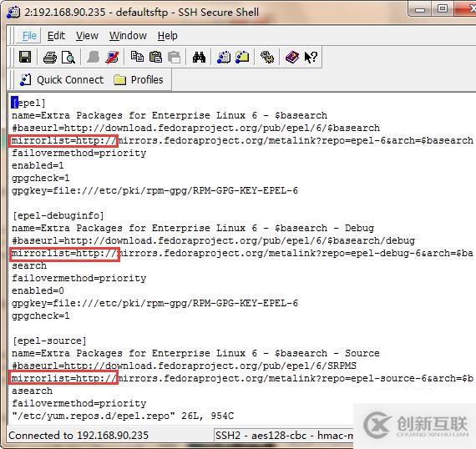This screenshot has height=449, width=476.
Task: Click the #baseurl line ending in 6/SRPMS
Action: click(x=184, y=366)
